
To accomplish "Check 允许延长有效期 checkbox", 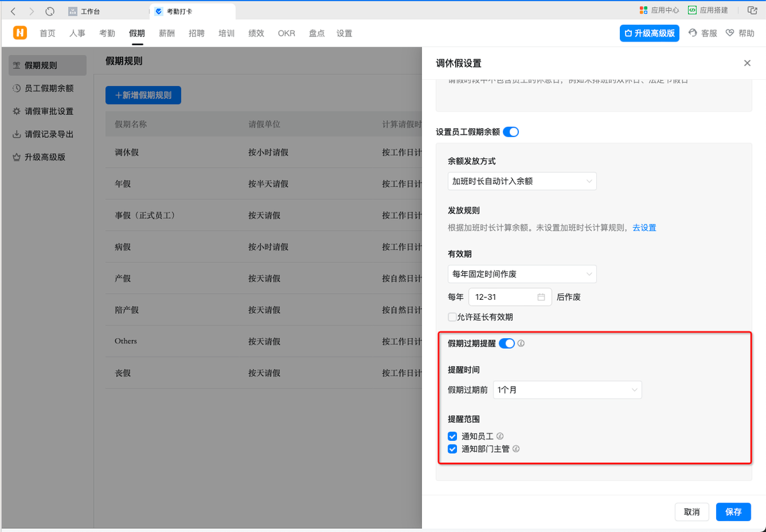I will coord(452,317).
